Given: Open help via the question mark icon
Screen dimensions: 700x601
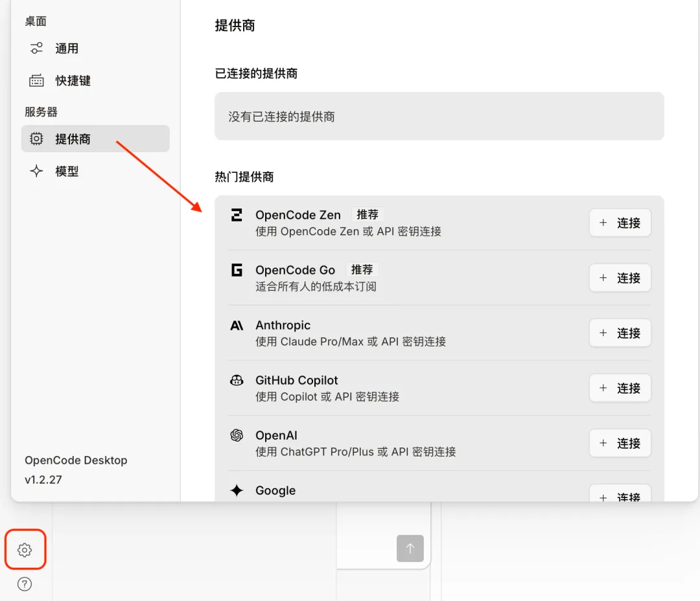Looking at the screenshot, I should click(x=25, y=584).
